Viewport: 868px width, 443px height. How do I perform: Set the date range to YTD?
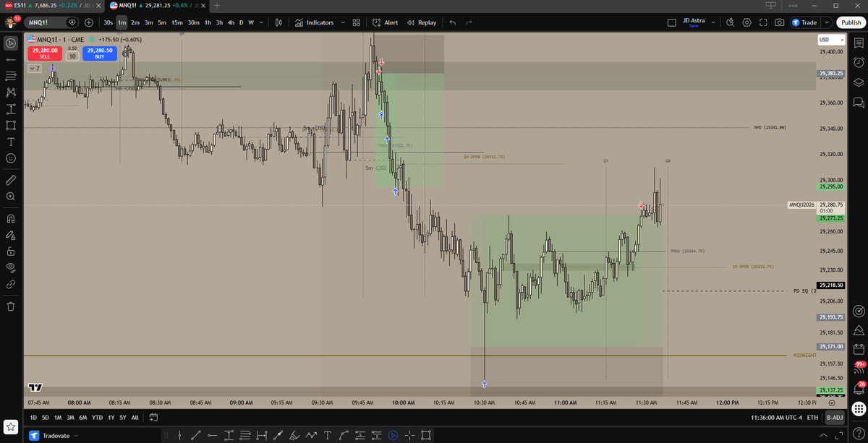tap(97, 417)
